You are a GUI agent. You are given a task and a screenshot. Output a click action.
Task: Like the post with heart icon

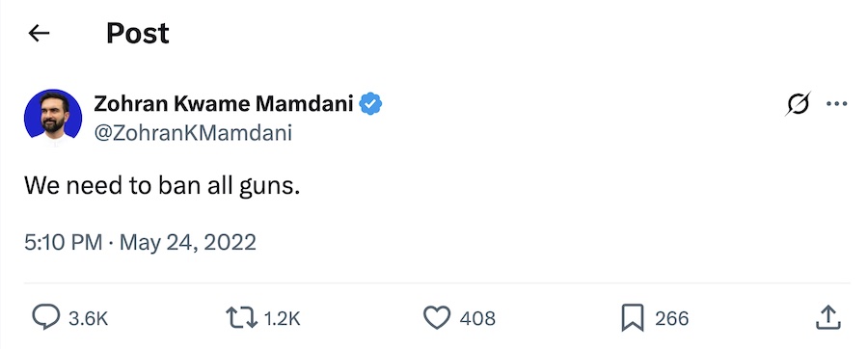(437, 318)
